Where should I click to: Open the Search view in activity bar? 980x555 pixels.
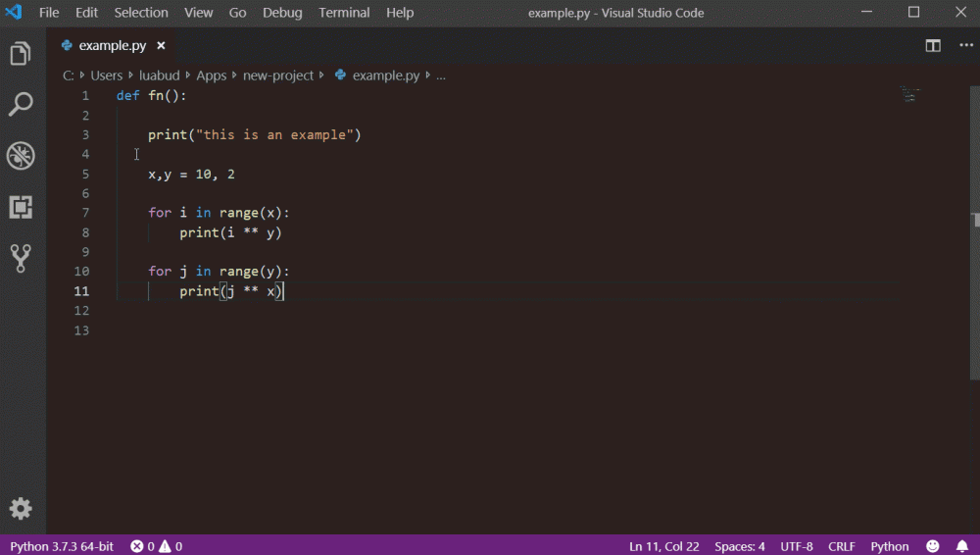pyautogui.click(x=21, y=105)
